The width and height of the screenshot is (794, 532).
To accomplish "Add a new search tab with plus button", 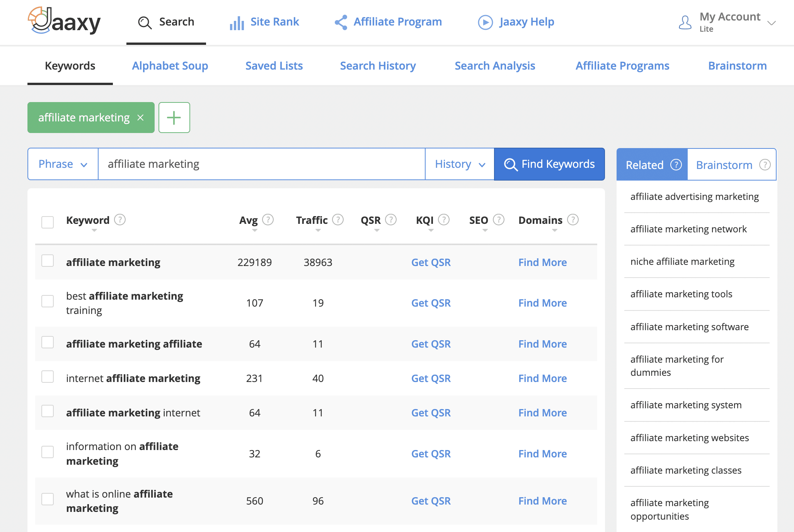I will point(174,118).
